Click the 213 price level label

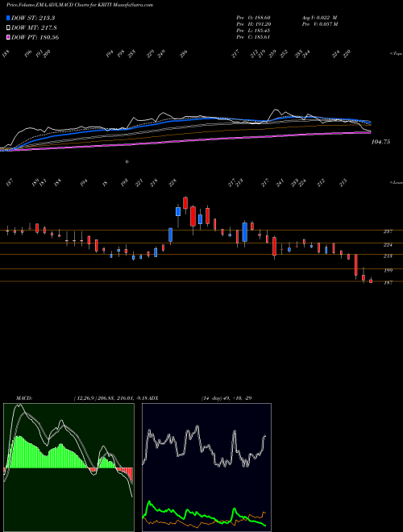[388, 256]
